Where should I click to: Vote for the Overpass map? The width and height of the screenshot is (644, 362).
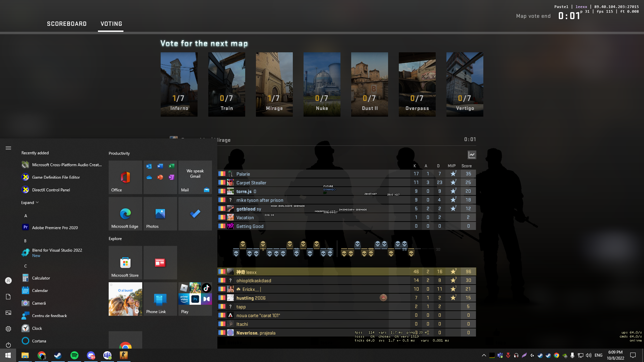(x=417, y=84)
